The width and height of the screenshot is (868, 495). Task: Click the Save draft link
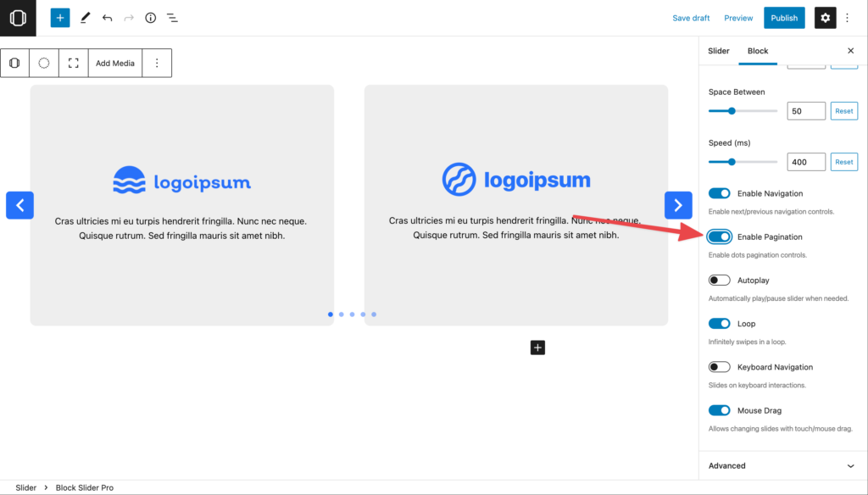click(x=691, y=18)
